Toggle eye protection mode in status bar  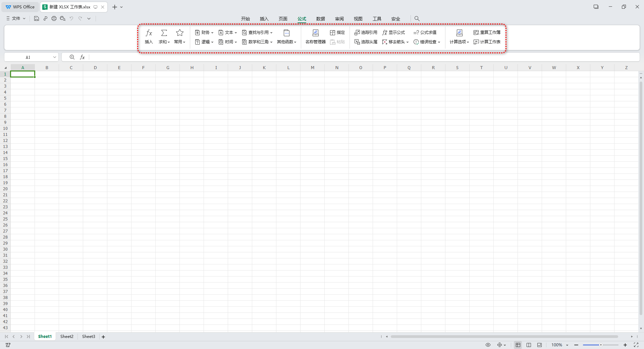click(x=488, y=345)
